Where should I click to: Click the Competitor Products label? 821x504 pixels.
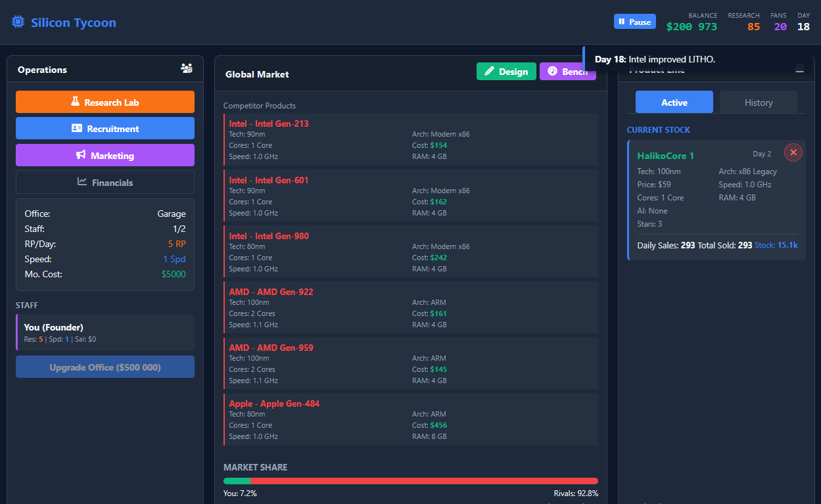(260, 106)
